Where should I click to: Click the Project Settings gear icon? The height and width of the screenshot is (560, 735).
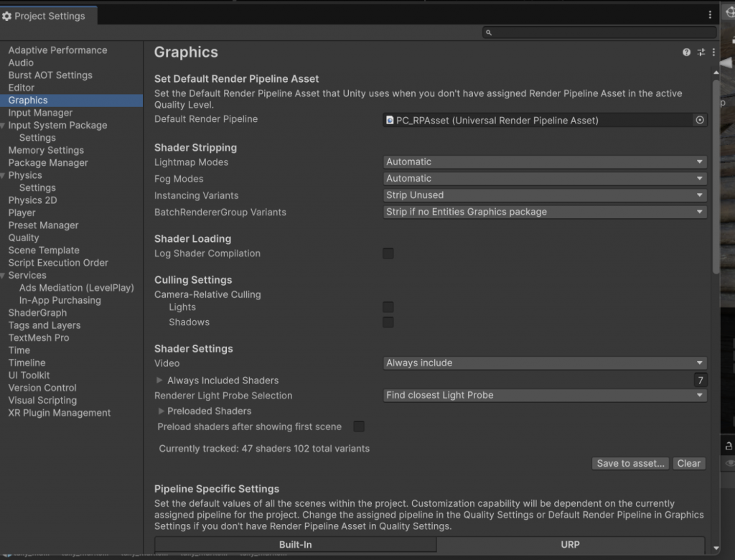7,16
